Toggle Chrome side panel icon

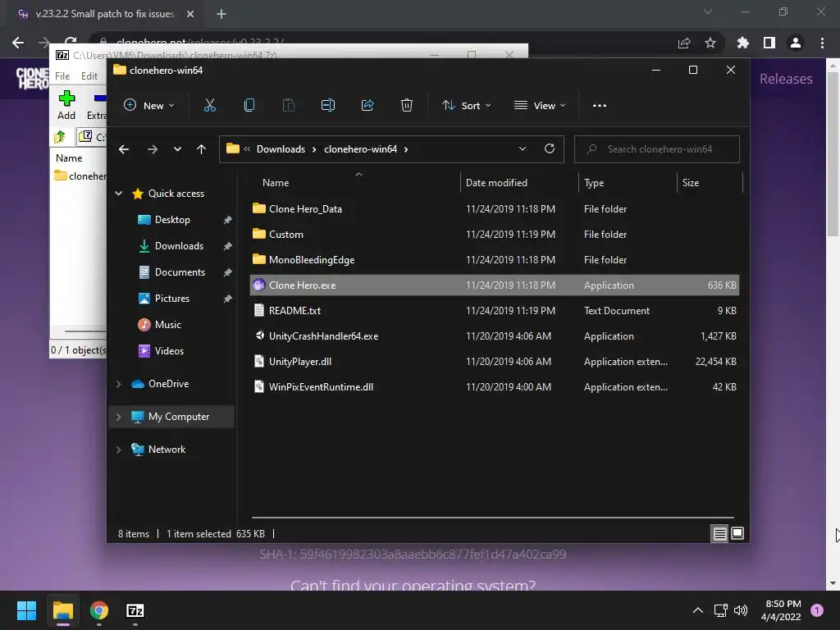pyautogui.click(x=769, y=43)
